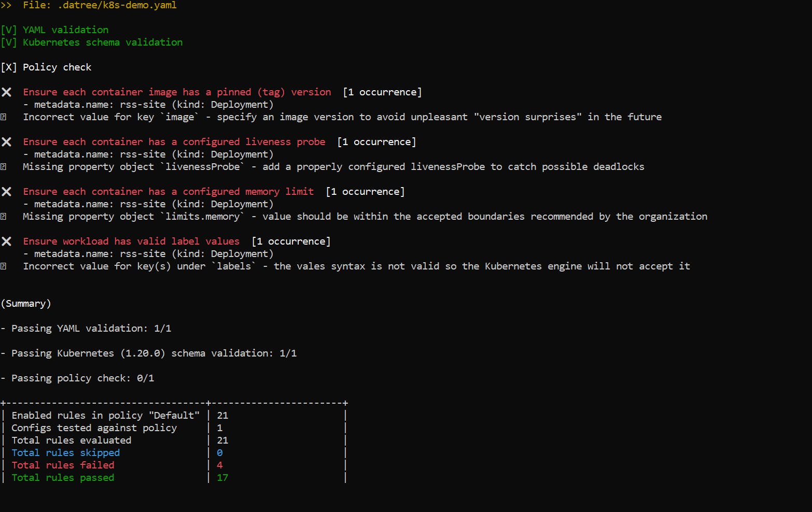Click the '[V] YAML validation' line
The height and width of the screenshot is (512, 812).
coord(54,30)
